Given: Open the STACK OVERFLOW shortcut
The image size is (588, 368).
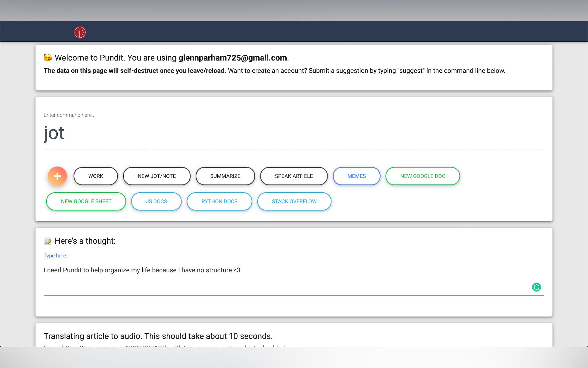Looking at the screenshot, I should point(294,201).
